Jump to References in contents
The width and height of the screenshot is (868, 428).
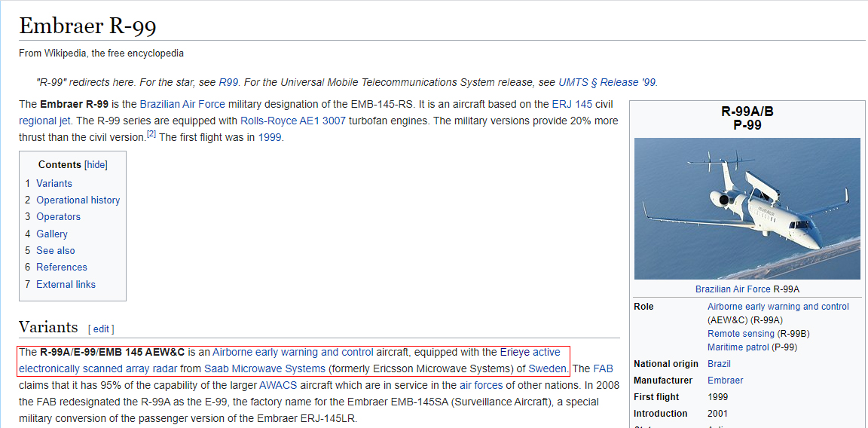pyautogui.click(x=62, y=267)
